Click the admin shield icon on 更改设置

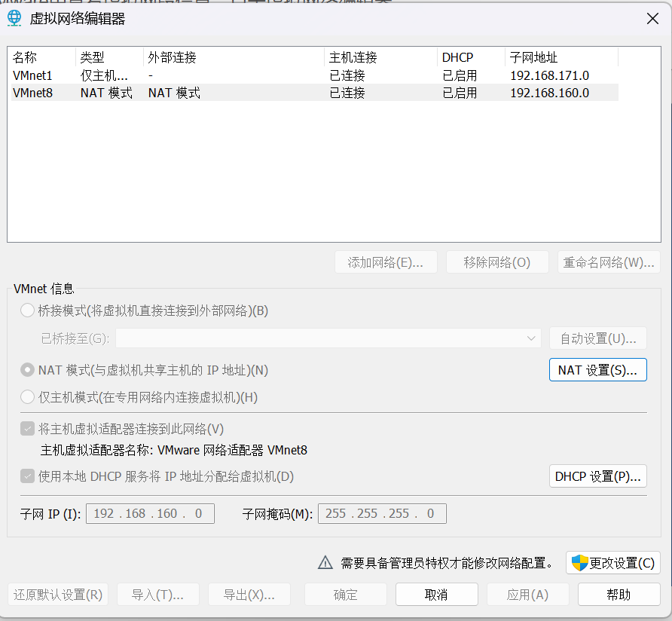(579, 562)
